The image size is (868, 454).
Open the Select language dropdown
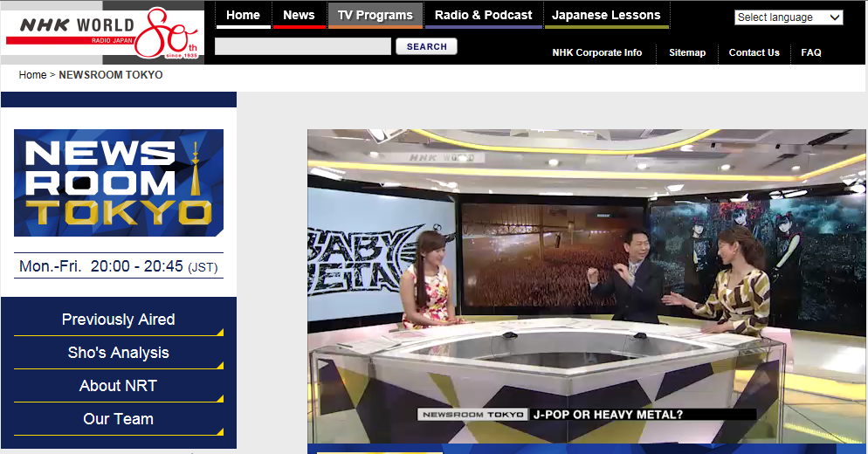789,17
